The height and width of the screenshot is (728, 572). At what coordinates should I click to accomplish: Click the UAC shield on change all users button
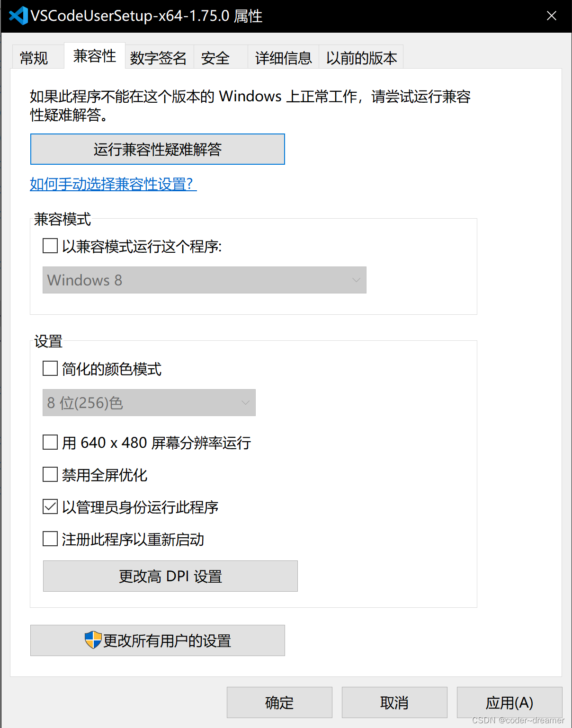pos(93,640)
